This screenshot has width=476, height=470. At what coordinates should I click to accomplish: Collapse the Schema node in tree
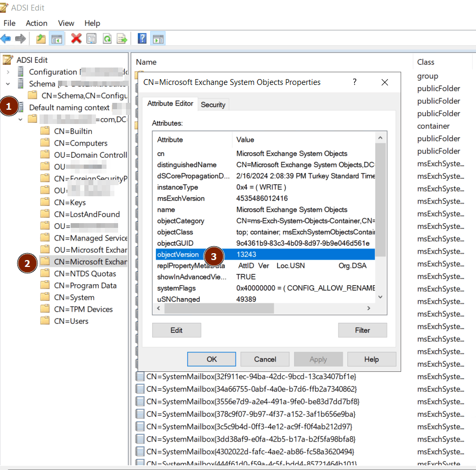click(8, 83)
